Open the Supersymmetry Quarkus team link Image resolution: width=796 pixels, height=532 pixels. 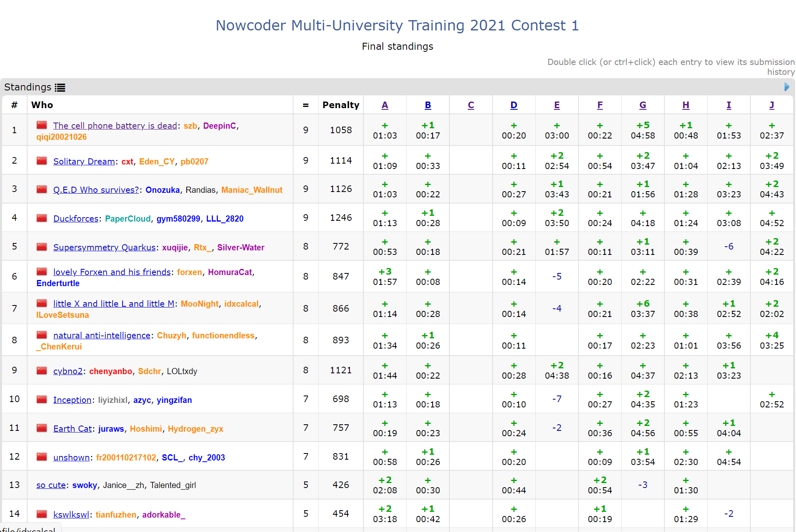click(104, 247)
